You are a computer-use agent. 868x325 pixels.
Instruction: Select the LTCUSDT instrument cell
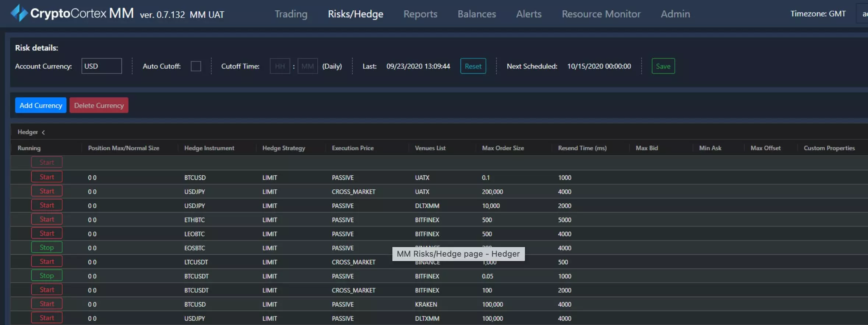pos(196,262)
